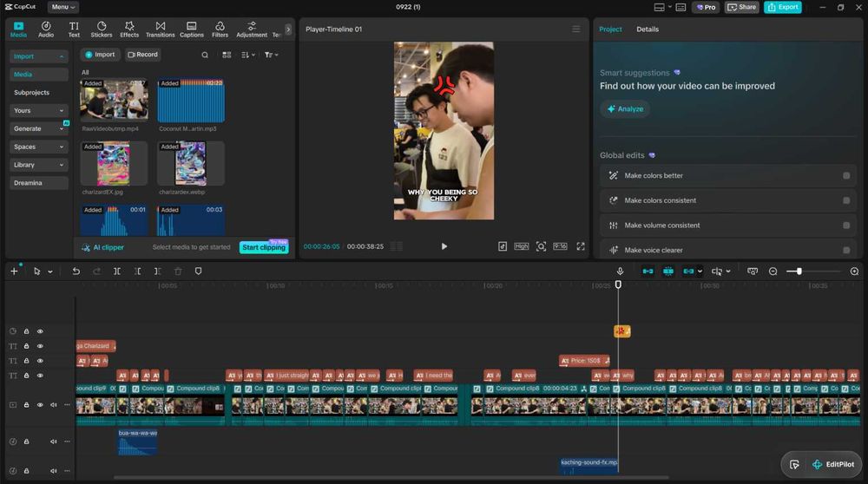
Task: Open Dreamina in the sidebar
Action: tap(38, 182)
